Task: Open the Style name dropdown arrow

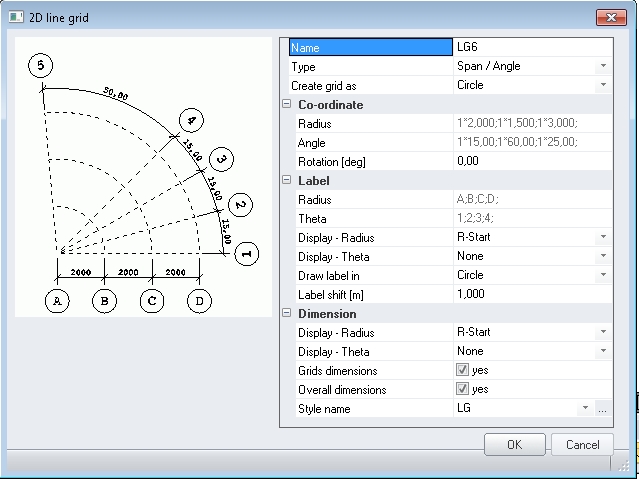Action: pos(586,408)
